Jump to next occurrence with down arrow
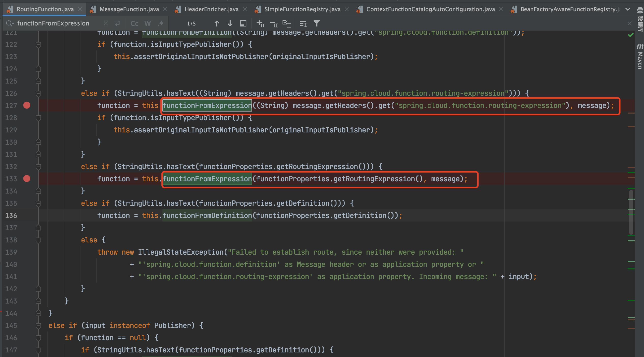The image size is (644, 357). pos(230,23)
